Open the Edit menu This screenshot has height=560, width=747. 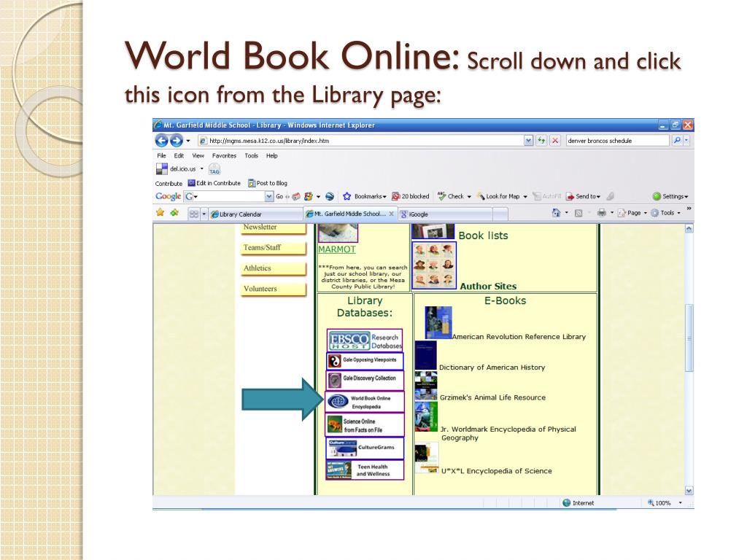179,156
